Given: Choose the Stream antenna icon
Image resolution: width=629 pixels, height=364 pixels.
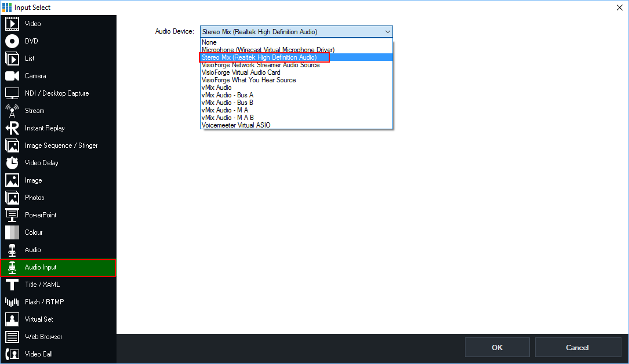Looking at the screenshot, I should tap(12, 111).
